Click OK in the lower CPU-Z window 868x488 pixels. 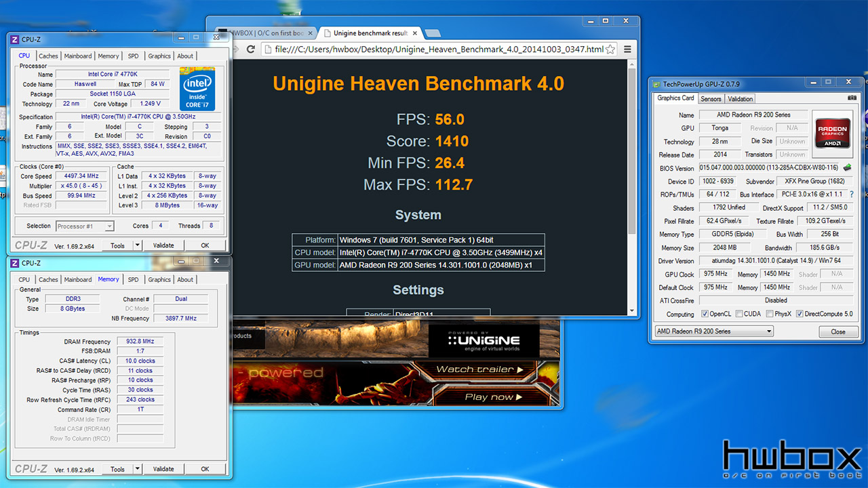(205, 469)
